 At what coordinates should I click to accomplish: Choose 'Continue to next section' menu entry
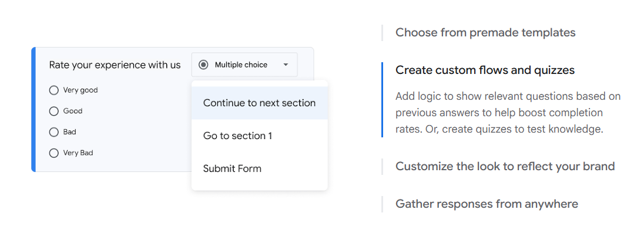point(260,103)
